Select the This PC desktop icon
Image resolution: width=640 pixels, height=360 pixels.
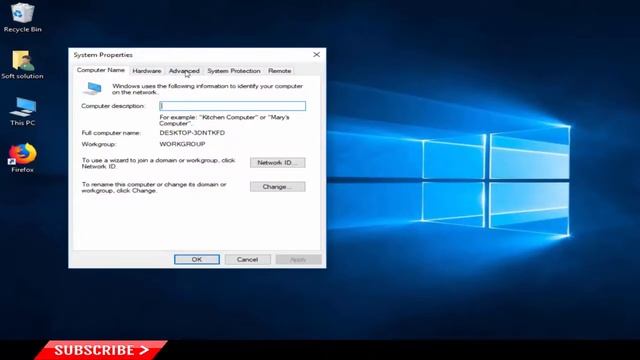point(22,111)
